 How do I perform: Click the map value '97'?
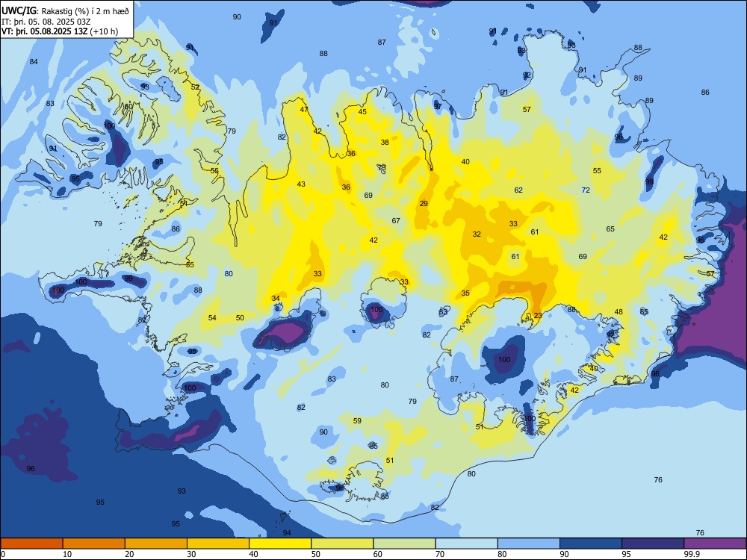coord(438,106)
